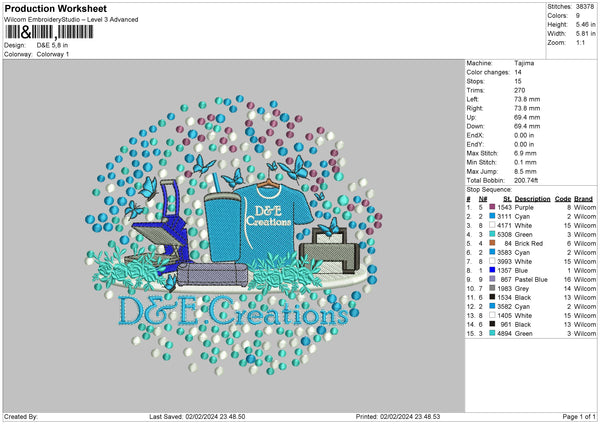Click the 'Grey' description in stop 10

click(522, 289)
